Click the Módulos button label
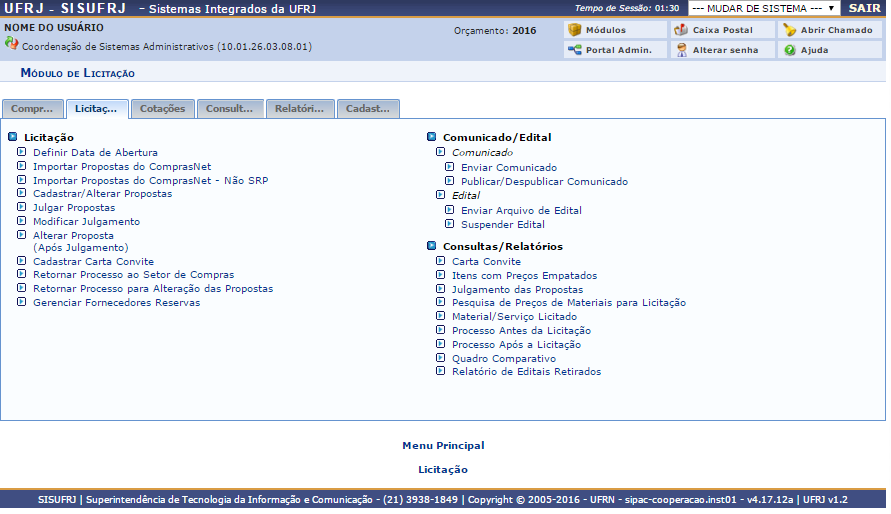The height and width of the screenshot is (514, 891). [x=606, y=30]
